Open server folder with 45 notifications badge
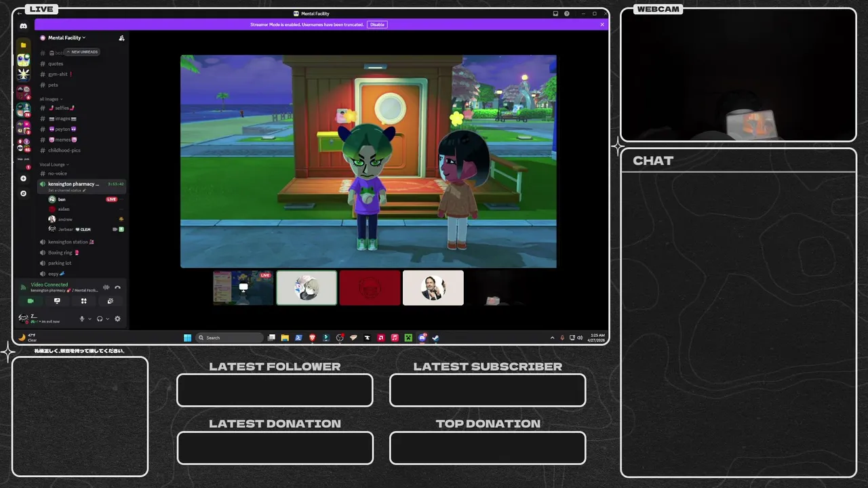 pyautogui.click(x=23, y=144)
